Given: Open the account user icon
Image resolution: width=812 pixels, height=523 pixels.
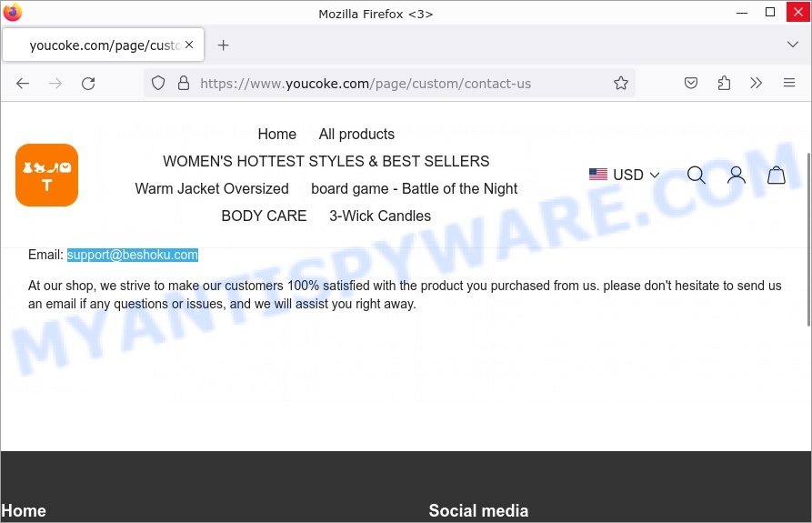Looking at the screenshot, I should pyautogui.click(x=736, y=175).
